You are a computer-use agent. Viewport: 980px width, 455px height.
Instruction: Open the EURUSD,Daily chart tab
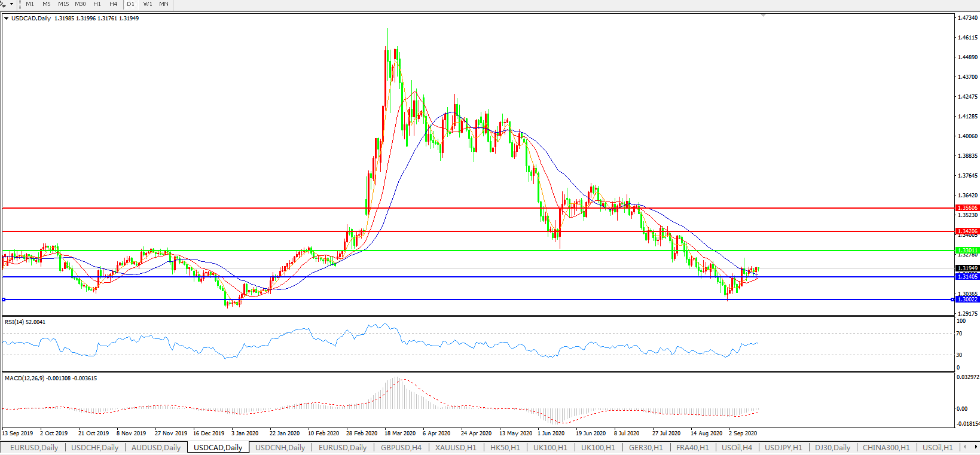tap(34, 447)
